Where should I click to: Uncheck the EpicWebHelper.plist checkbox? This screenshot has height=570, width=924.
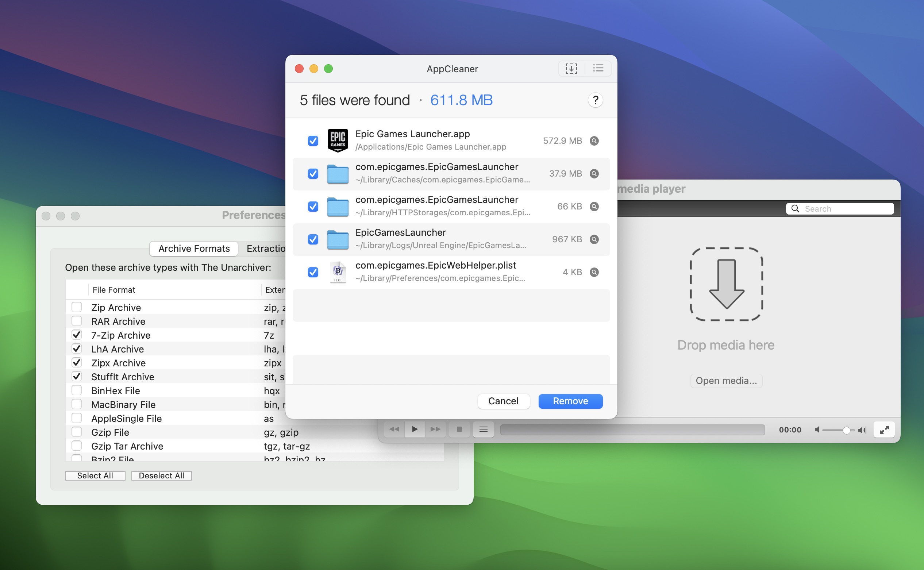pos(313,272)
